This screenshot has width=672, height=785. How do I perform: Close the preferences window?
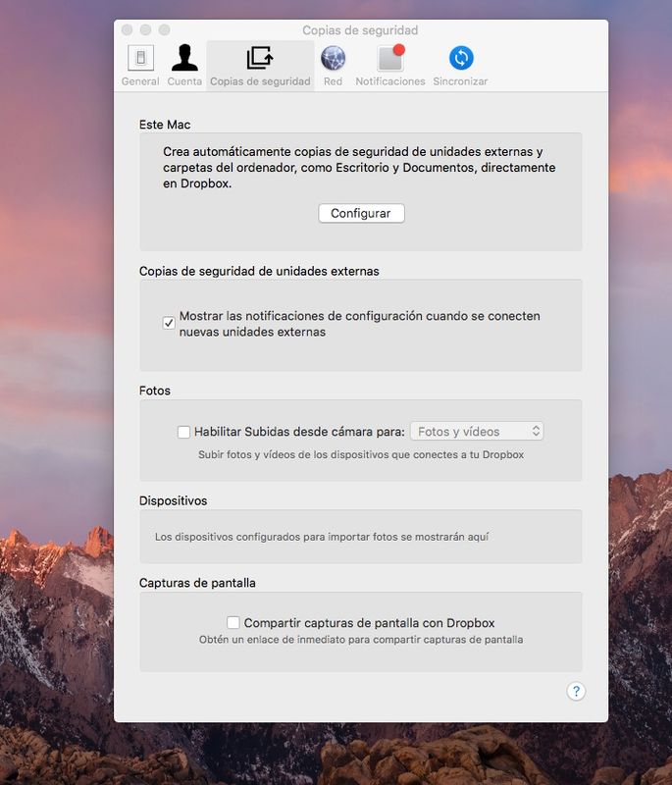pos(128,30)
